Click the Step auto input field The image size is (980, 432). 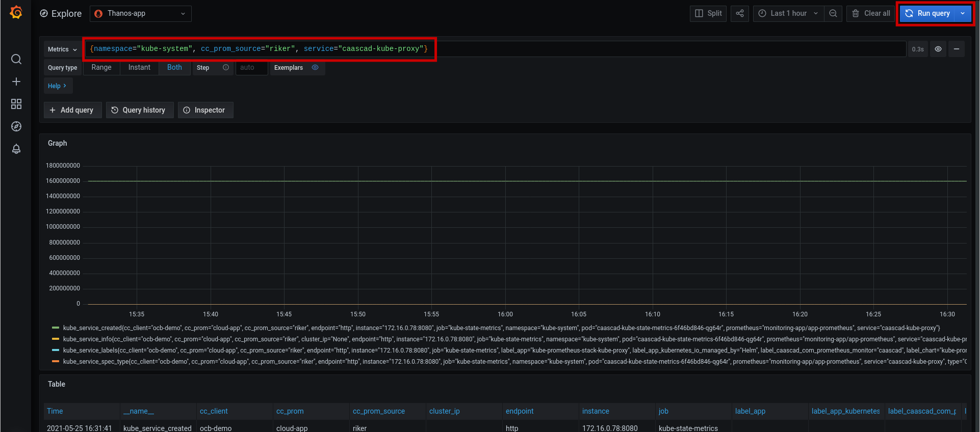(251, 67)
